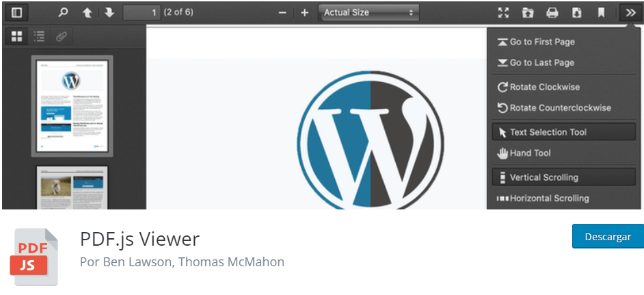Click the blue Descargar button
644x295 pixels.
(x=608, y=236)
